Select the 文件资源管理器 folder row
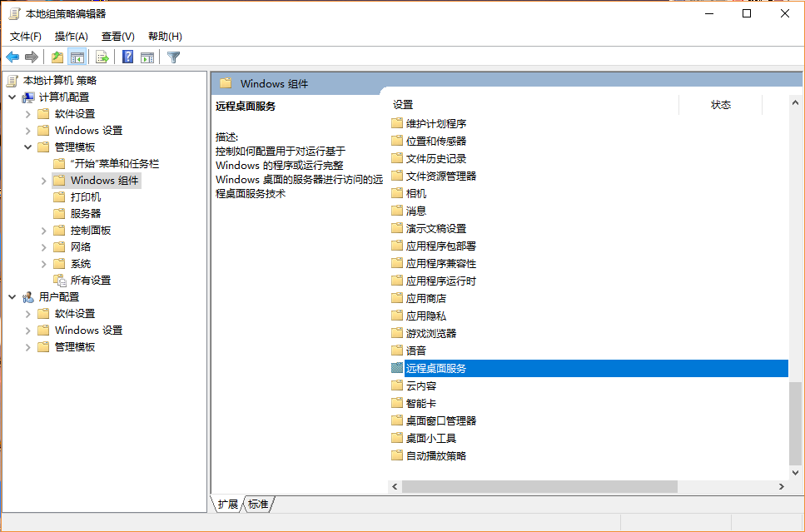 coord(589,176)
